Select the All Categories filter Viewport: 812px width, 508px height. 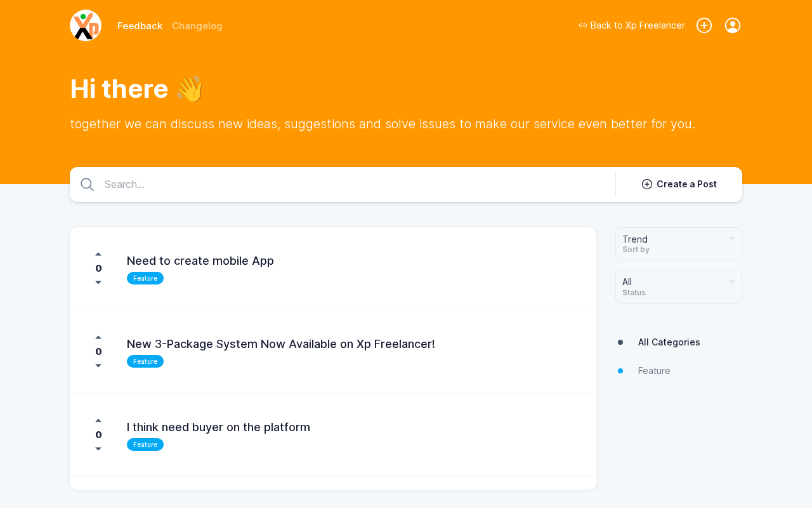tap(669, 342)
